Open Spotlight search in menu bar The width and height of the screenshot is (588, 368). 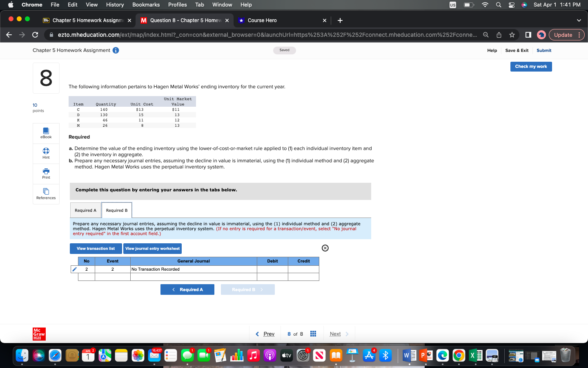pyautogui.click(x=499, y=5)
